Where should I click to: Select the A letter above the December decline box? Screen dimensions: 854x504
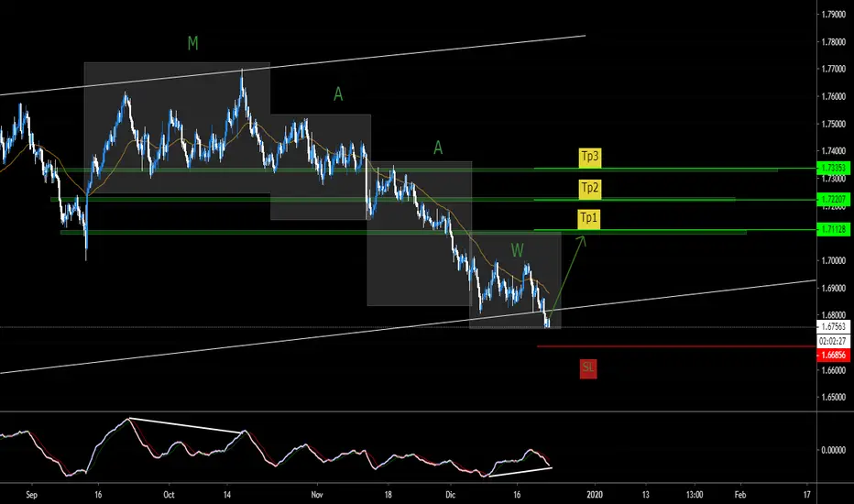438,148
